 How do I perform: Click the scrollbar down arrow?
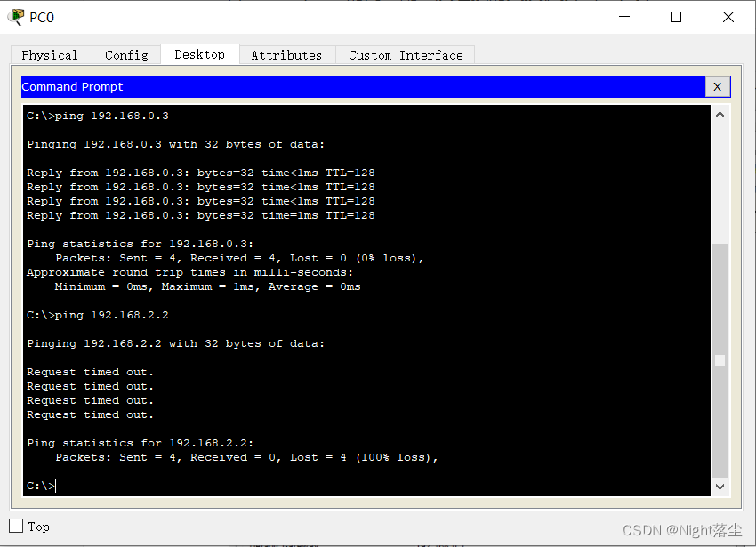[720, 487]
